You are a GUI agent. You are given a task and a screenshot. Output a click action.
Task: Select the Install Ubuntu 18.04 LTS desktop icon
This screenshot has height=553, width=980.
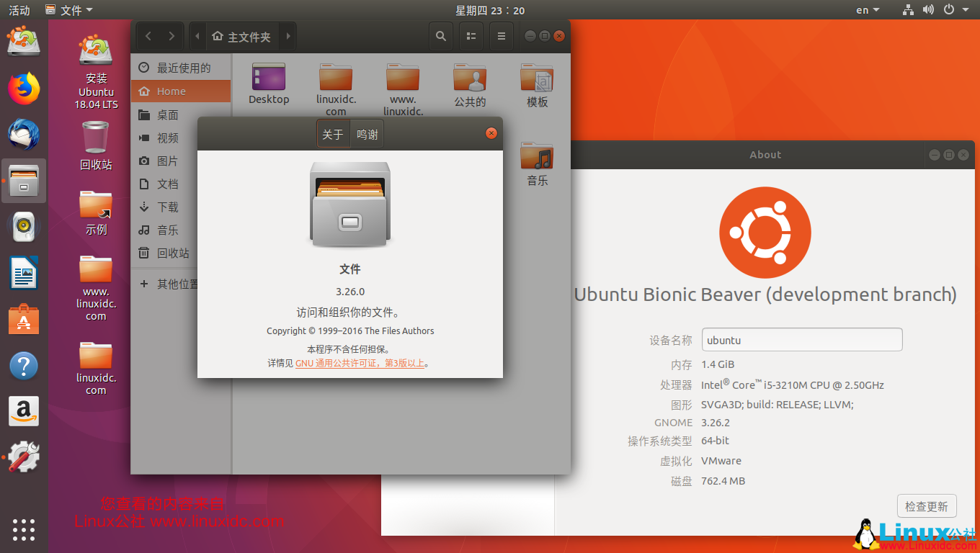[x=96, y=71]
